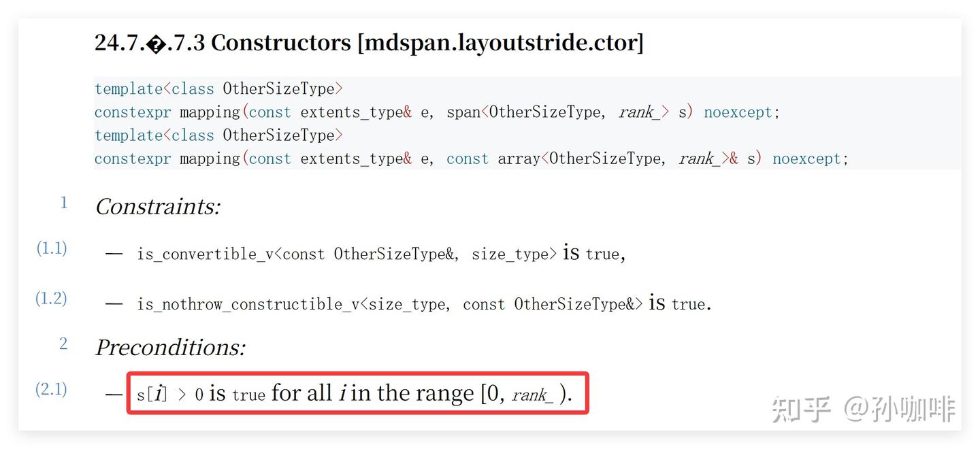Open the span type link in first signature
Screen dimensions: 980x449
coord(464,112)
